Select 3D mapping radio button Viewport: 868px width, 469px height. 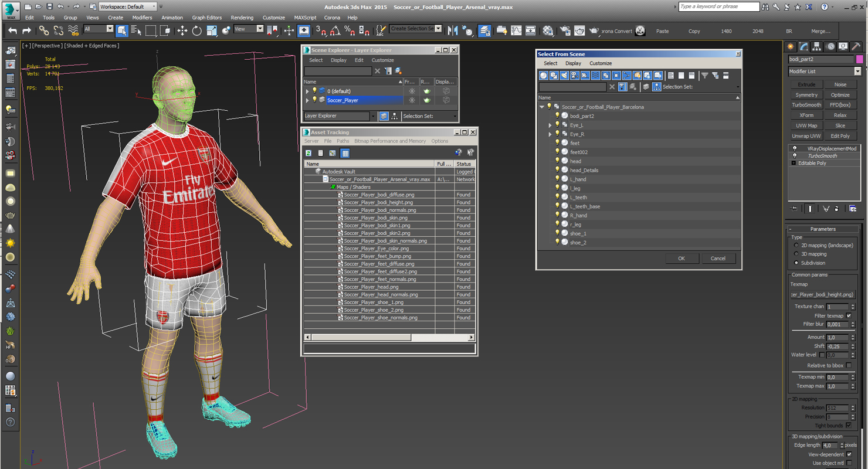click(x=796, y=254)
